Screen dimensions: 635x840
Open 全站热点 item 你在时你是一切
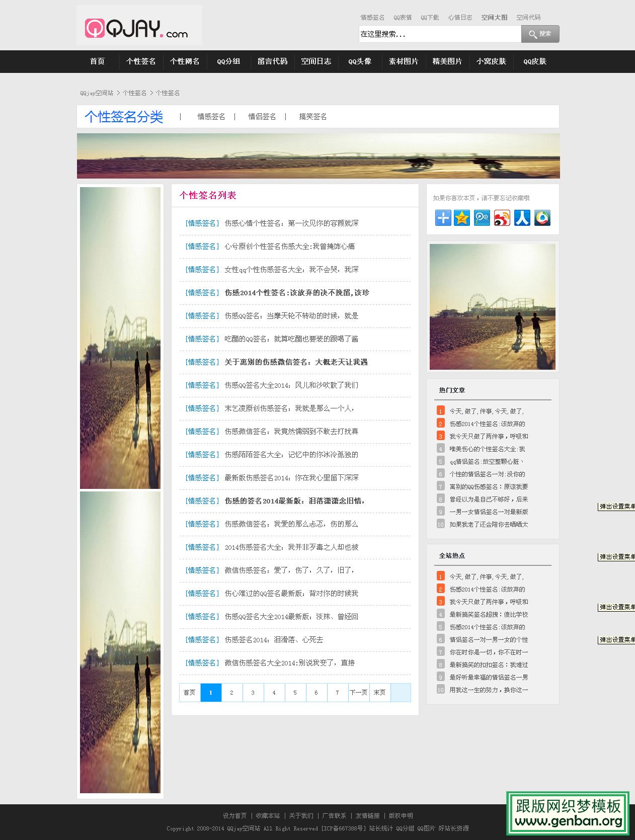tap(489, 652)
